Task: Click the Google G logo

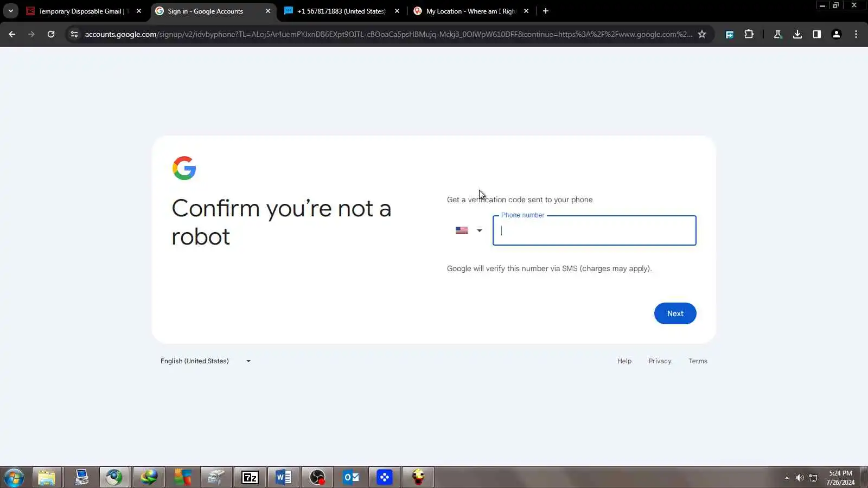Action: 184,168
